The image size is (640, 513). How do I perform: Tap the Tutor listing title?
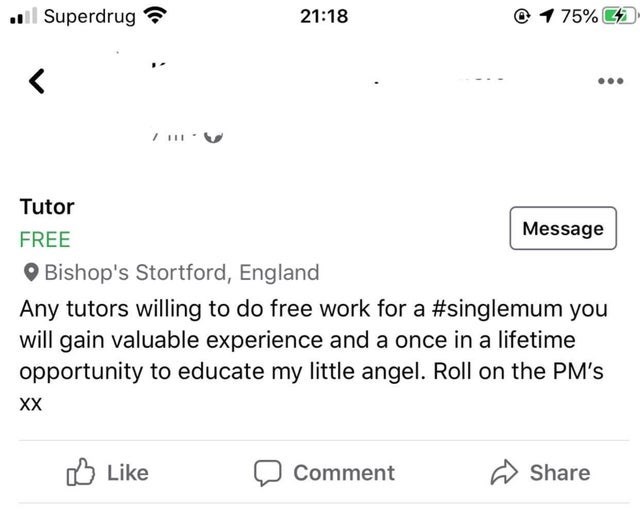pyautogui.click(x=47, y=207)
